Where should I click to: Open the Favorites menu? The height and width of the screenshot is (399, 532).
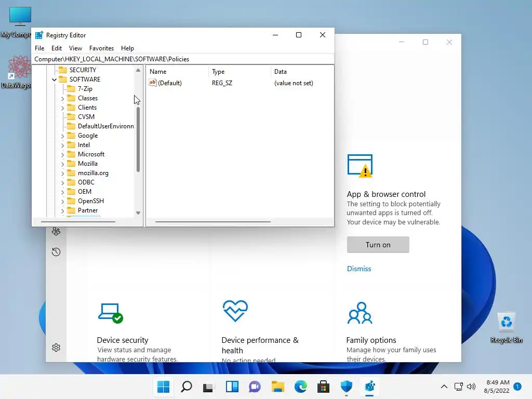coord(101,48)
